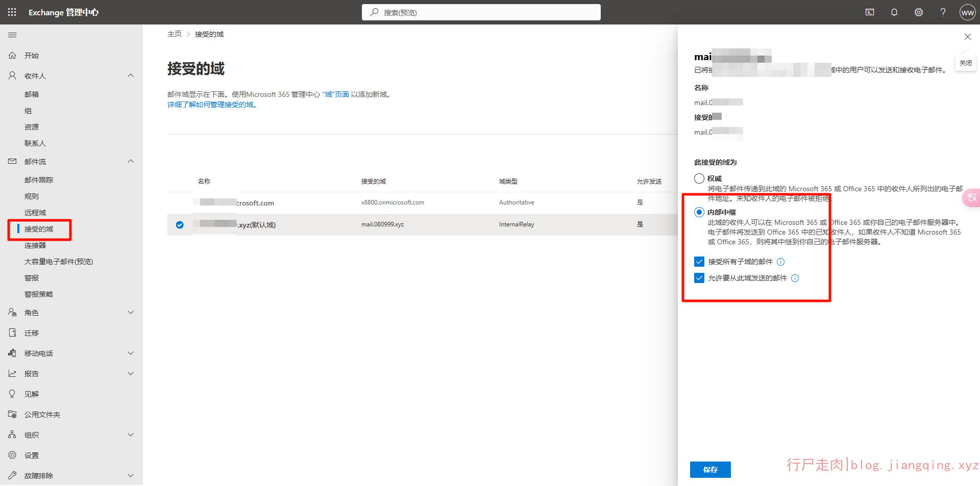
Task: Open the WW account avatar
Action: (x=968, y=12)
